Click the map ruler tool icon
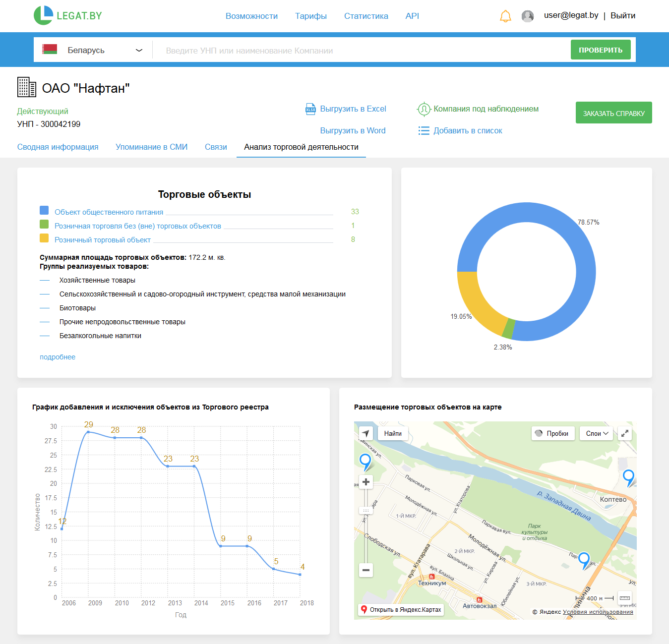This screenshot has height=644, width=669. [625, 598]
